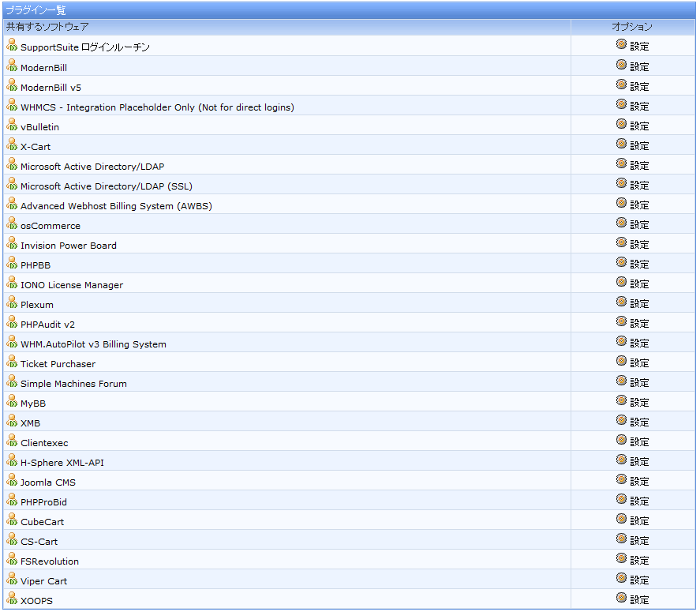Open 設定 for Clientexec
This screenshot has width=700, height=612.
(639, 441)
